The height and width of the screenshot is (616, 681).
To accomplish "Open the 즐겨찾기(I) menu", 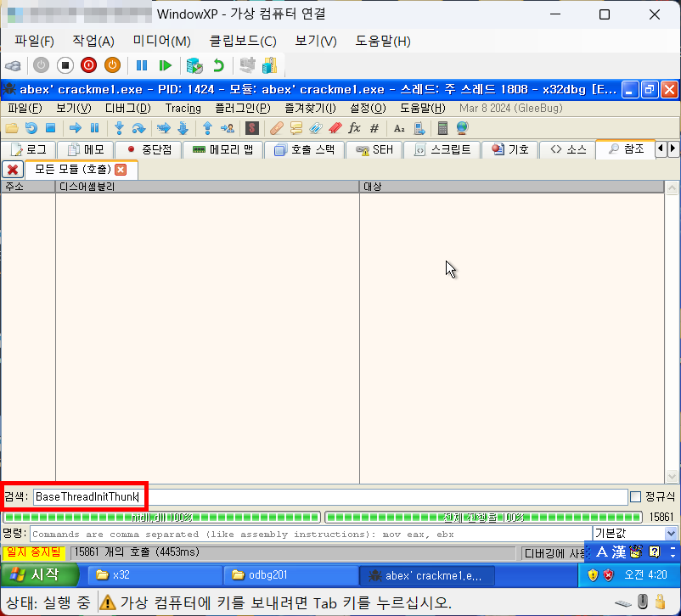I will tap(310, 108).
